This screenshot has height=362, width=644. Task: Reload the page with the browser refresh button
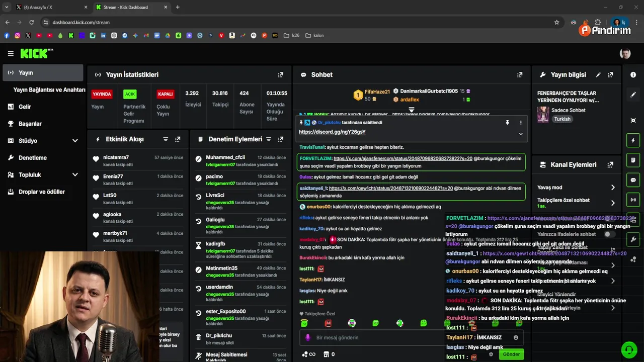pos(31,22)
